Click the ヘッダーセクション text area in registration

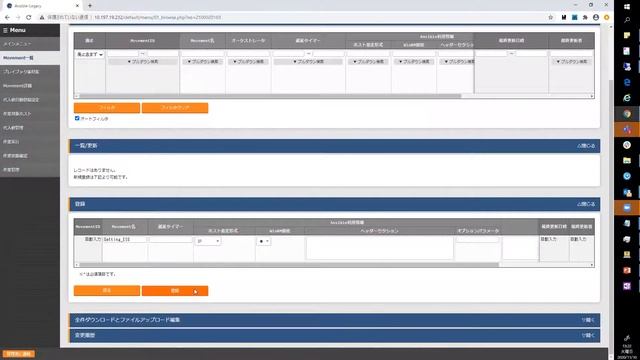click(380, 248)
